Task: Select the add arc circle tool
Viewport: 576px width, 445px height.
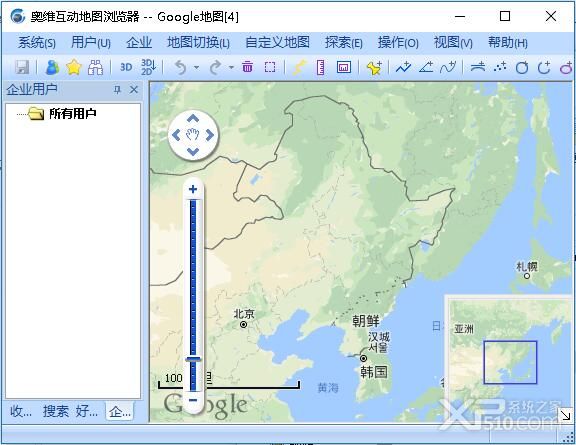Action: click(x=544, y=67)
